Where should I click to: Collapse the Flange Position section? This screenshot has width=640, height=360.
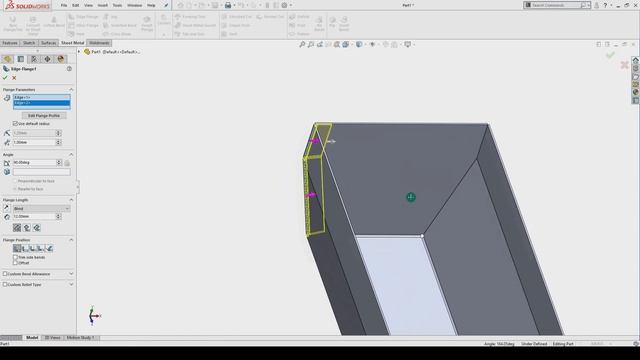71,240
